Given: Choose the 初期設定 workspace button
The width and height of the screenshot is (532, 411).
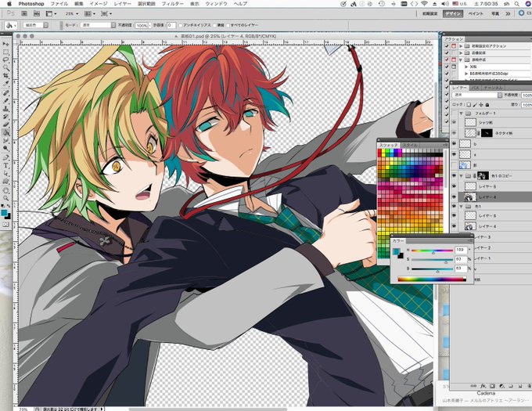Looking at the screenshot, I should 430,14.
